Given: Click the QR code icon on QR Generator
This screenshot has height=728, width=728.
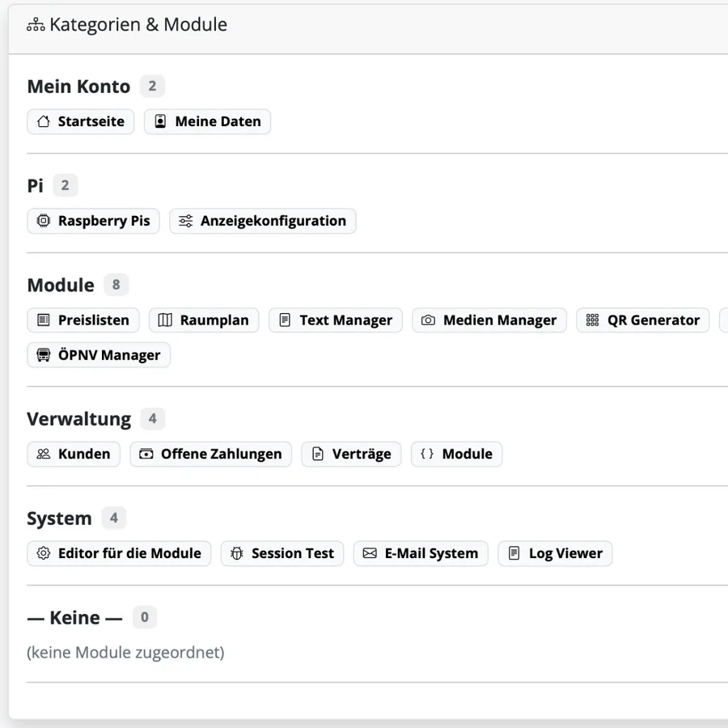Looking at the screenshot, I should click(590, 320).
